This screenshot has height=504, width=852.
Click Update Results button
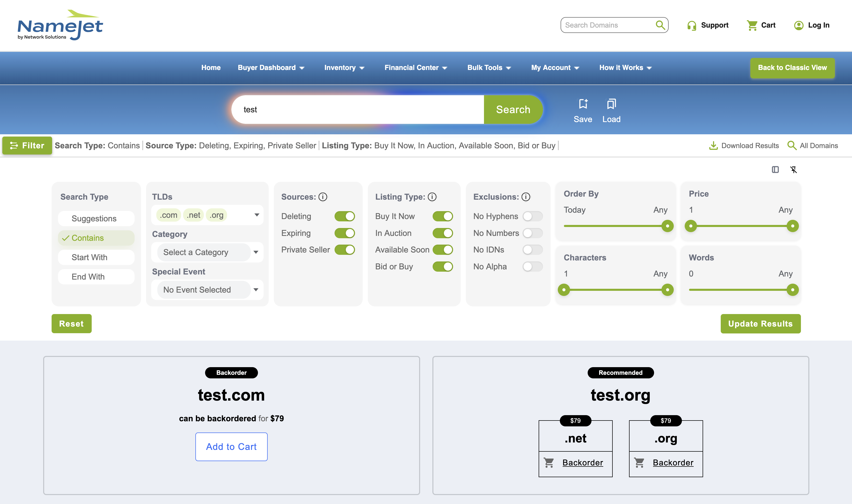[x=760, y=324]
